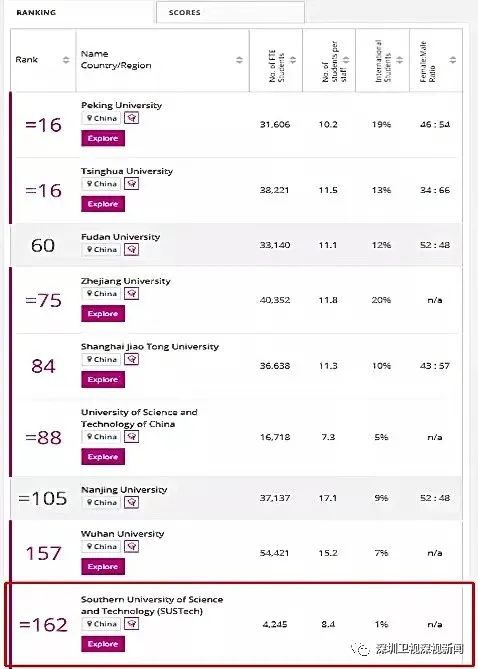This screenshot has height=669, width=478.
Task: Sort by International Students column
Action: pyautogui.click(x=399, y=60)
